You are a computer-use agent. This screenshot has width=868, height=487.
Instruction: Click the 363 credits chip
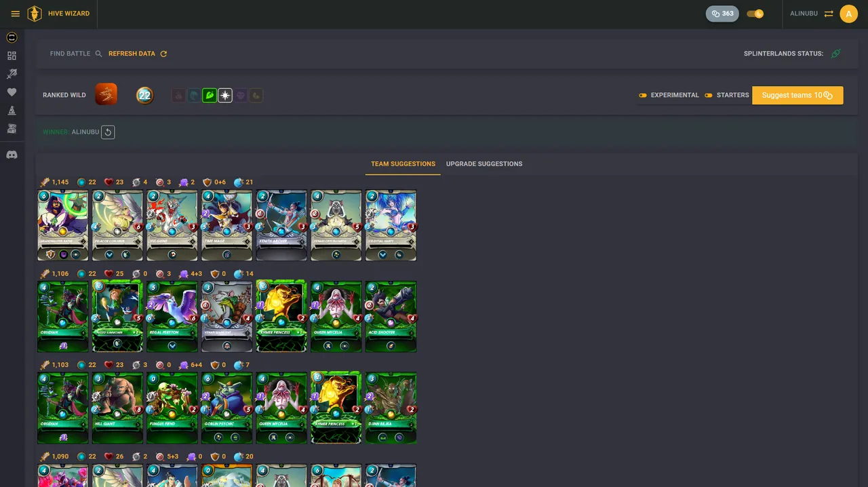tap(722, 14)
